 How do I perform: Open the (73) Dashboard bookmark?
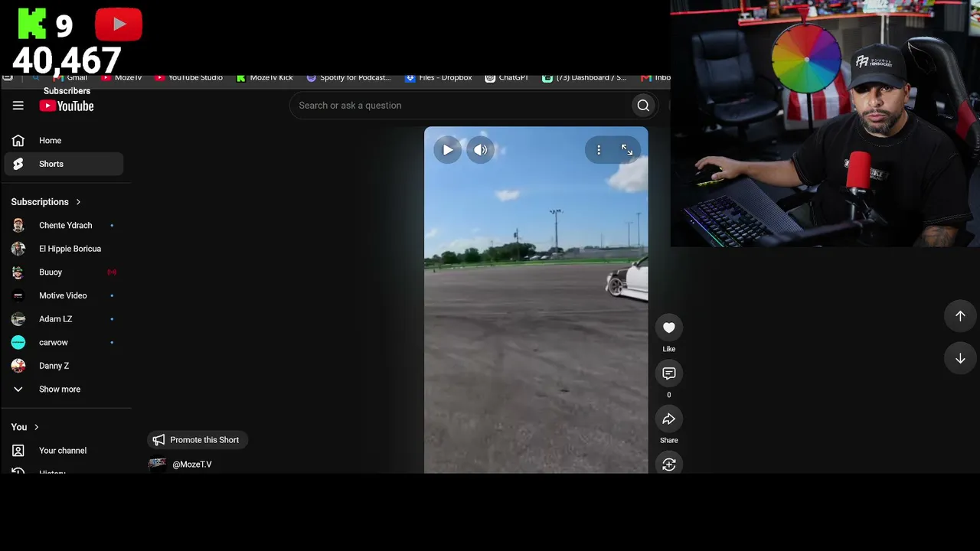pyautogui.click(x=585, y=77)
